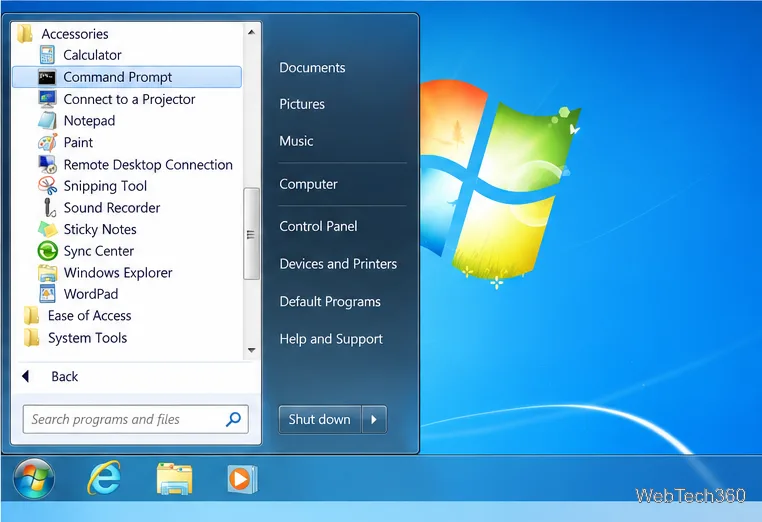
Task: Click the Shut down button
Action: [x=320, y=419]
